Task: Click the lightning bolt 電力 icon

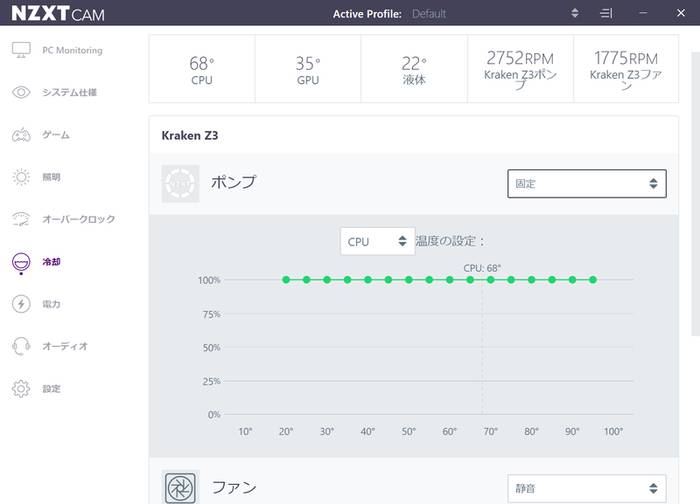Action: 21,304
